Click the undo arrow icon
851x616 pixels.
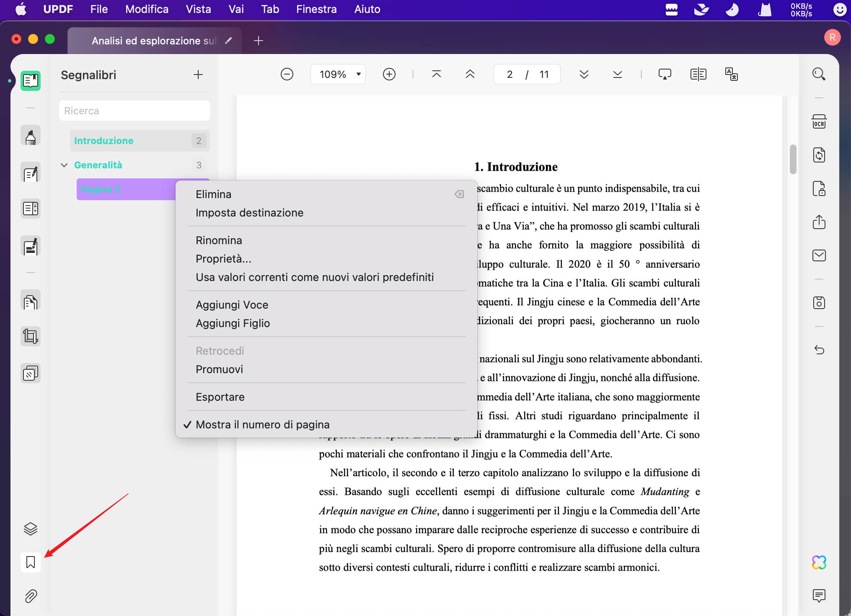tap(819, 350)
